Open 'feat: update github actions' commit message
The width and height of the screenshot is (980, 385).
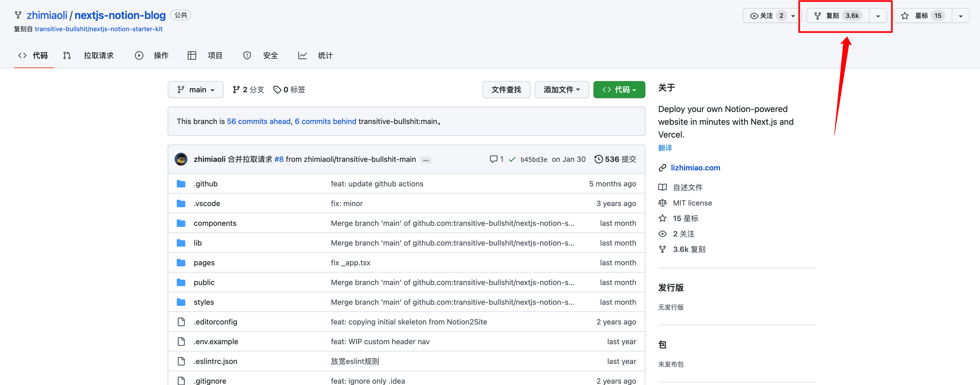click(x=377, y=184)
